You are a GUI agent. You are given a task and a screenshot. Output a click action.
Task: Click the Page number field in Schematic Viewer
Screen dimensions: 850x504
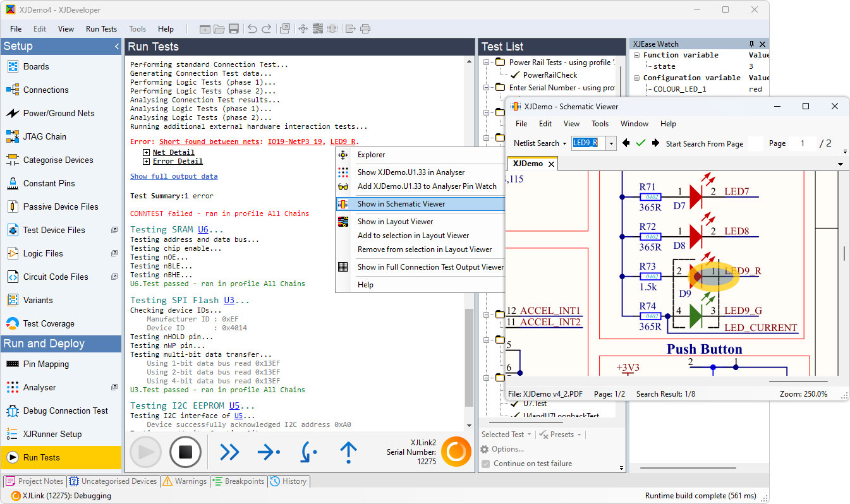tap(803, 143)
